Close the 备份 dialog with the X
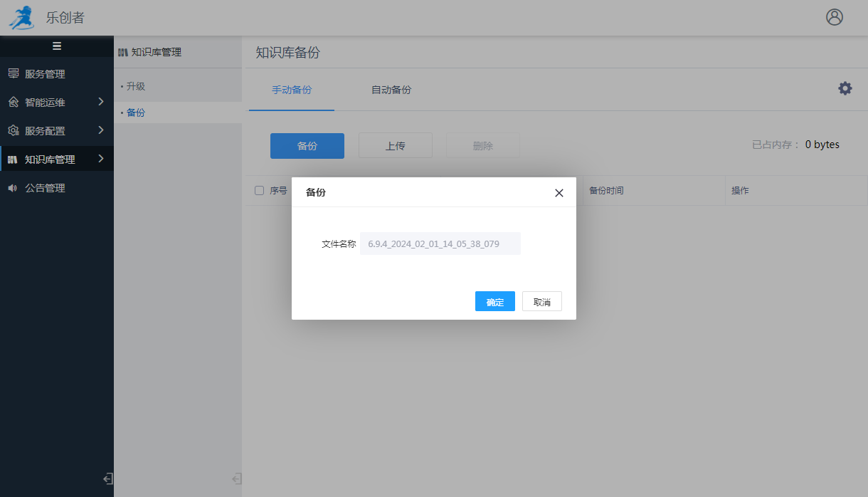This screenshot has height=497, width=868. (x=559, y=192)
